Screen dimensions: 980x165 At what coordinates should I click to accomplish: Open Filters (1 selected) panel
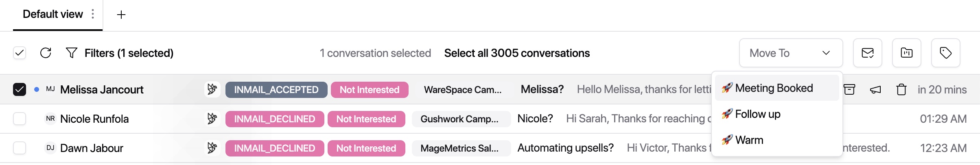(x=120, y=53)
